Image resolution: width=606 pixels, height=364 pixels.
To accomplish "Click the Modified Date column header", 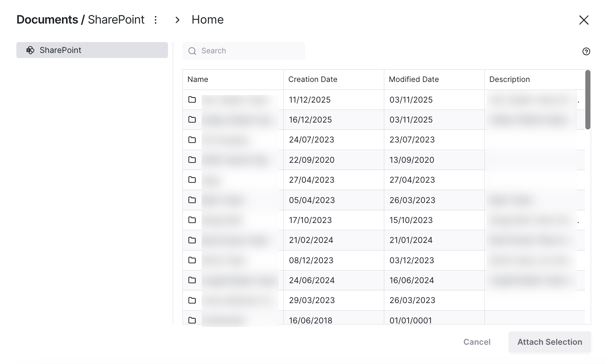I will (x=414, y=79).
